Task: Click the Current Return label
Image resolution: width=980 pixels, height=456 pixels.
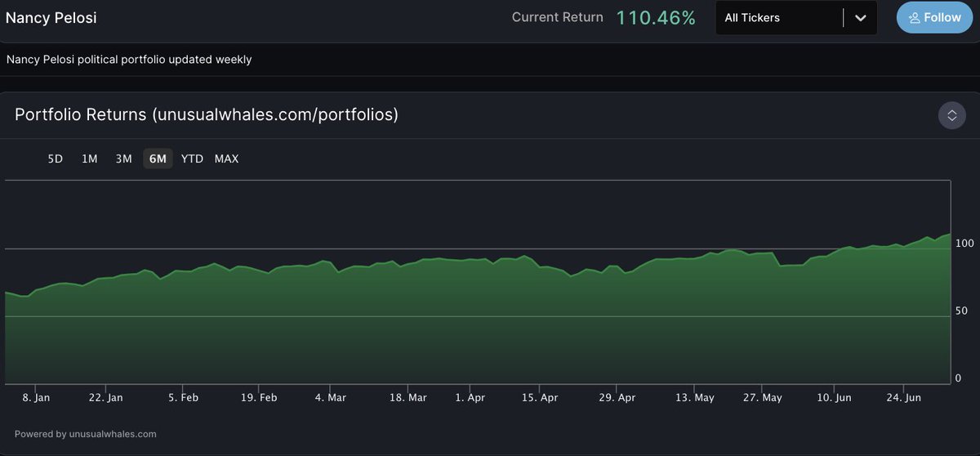Action: (558, 17)
